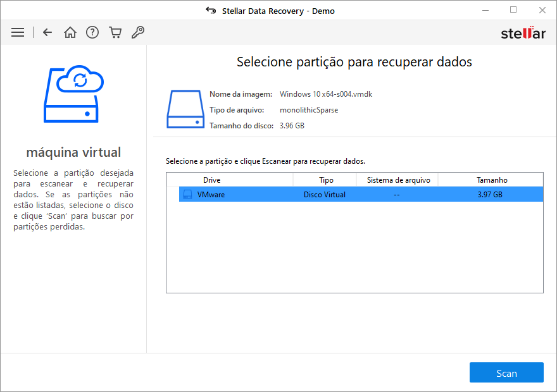The width and height of the screenshot is (557, 392).
Task: Click the Home icon in toolbar
Action: (x=70, y=32)
